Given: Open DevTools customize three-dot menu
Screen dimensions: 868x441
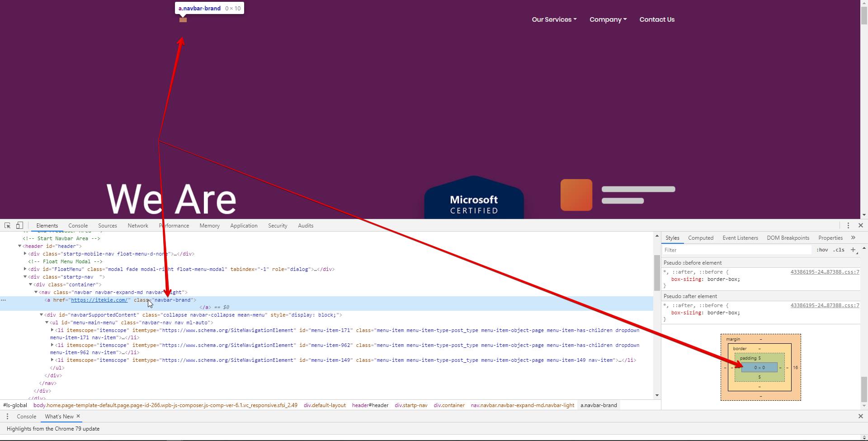Looking at the screenshot, I should pos(848,225).
